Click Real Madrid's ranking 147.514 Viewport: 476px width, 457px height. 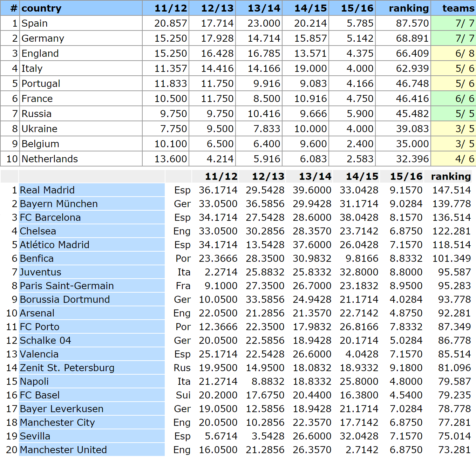[451, 190]
